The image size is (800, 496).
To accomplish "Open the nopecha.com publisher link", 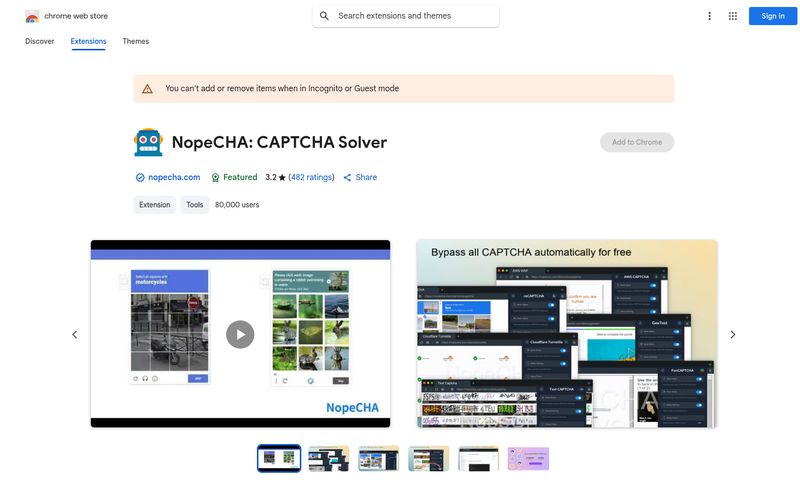I will [174, 177].
